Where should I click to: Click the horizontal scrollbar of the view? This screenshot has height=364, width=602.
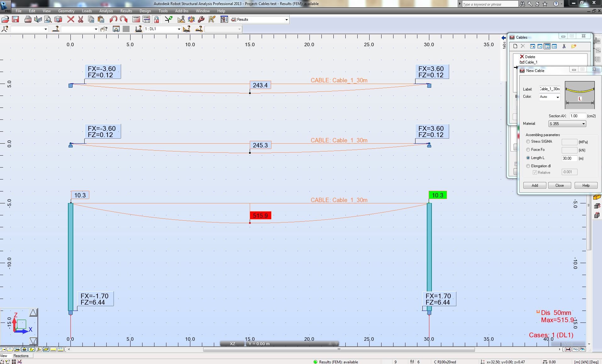coord(339,350)
